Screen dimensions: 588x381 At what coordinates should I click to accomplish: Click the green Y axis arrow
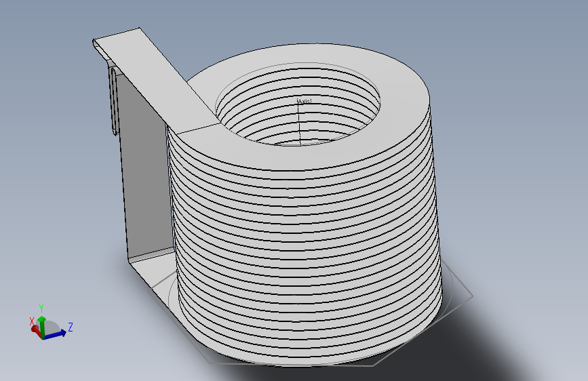[42, 326]
